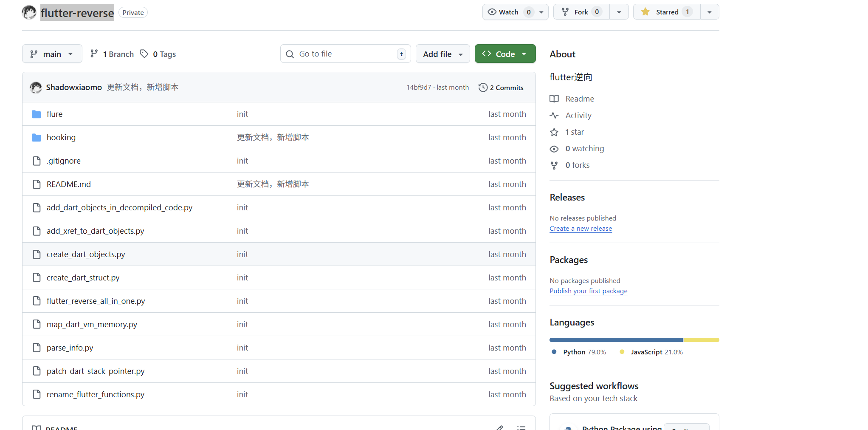868x430 pixels.
Task: Open the 1 Branch link
Action: tap(112, 54)
